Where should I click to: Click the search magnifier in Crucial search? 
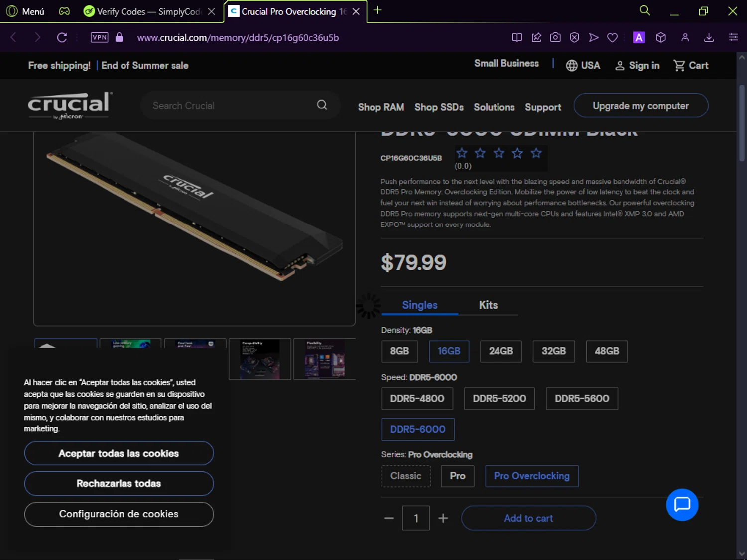[x=322, y=105]
